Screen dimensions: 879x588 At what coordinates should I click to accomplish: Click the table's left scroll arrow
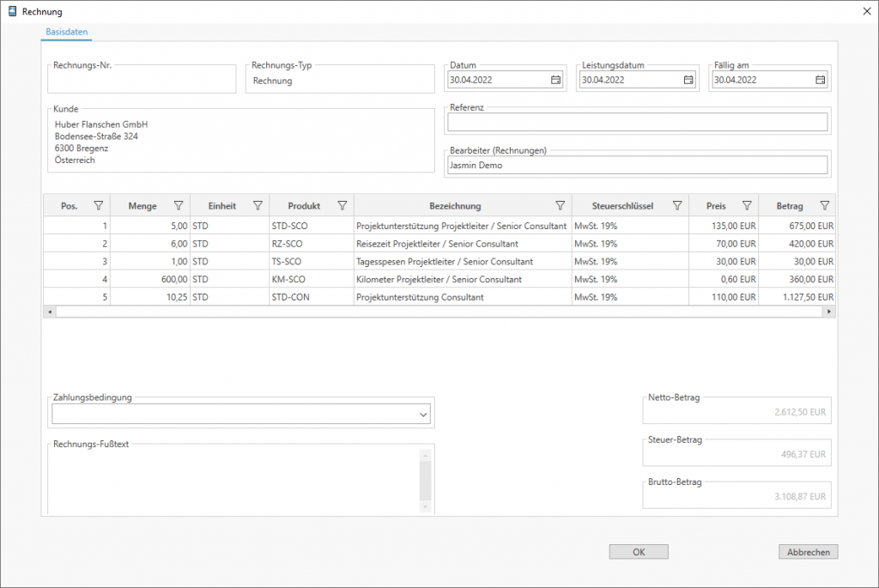(x=50, y=312)
